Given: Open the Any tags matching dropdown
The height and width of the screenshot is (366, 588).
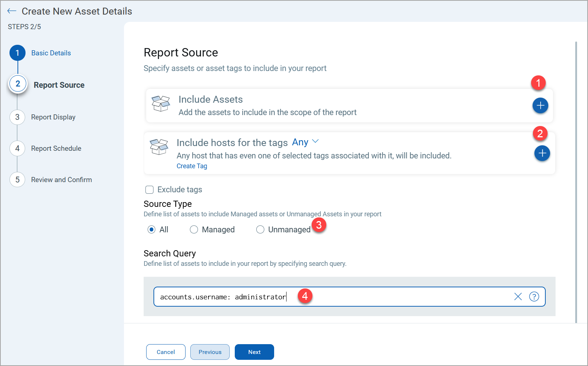Looking at the screenshot, I should tap(305, 142).
